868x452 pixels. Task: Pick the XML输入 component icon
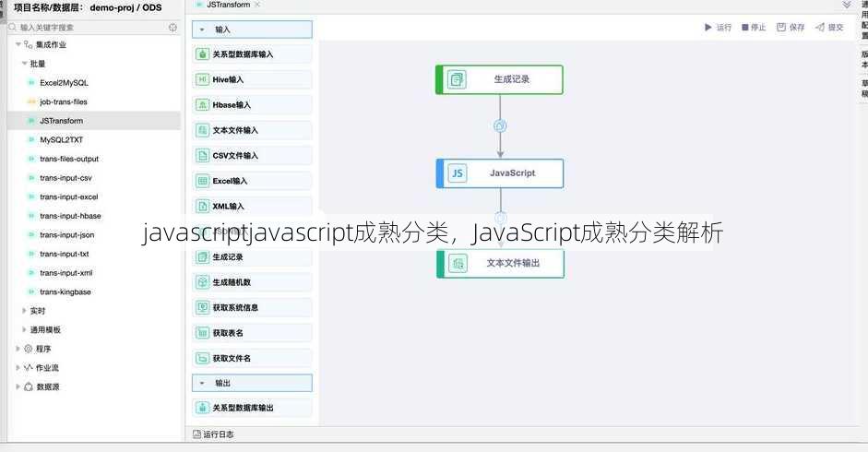pos(203,206)
